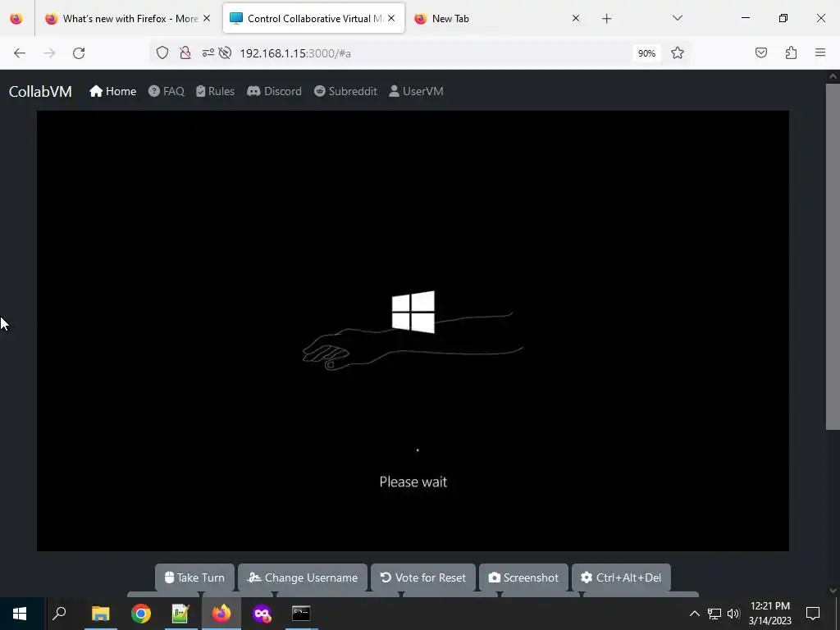Click the 90% zoom level indicator
840x630 pixels.
pos(646,53)
